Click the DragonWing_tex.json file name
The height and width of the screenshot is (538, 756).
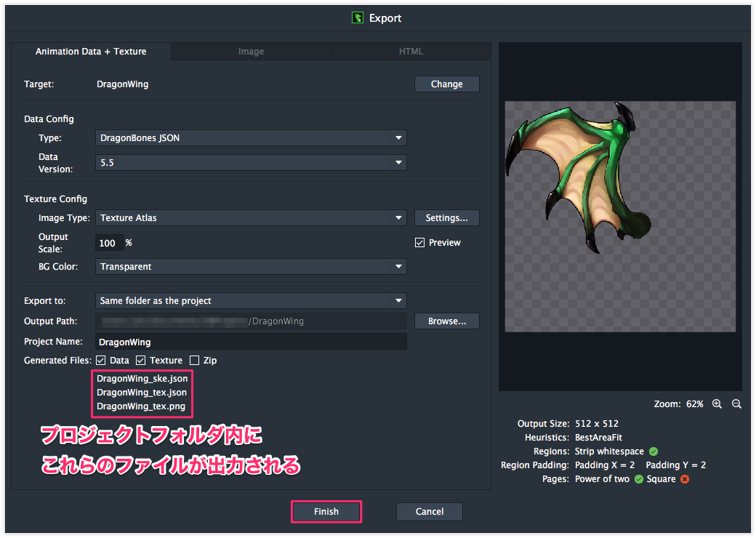(x=142, y=393)
